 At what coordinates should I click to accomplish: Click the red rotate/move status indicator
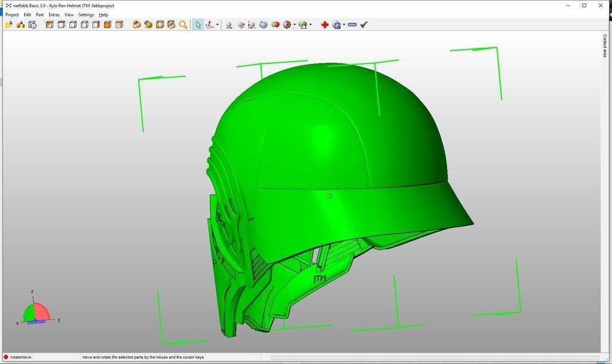coord(6,357)
